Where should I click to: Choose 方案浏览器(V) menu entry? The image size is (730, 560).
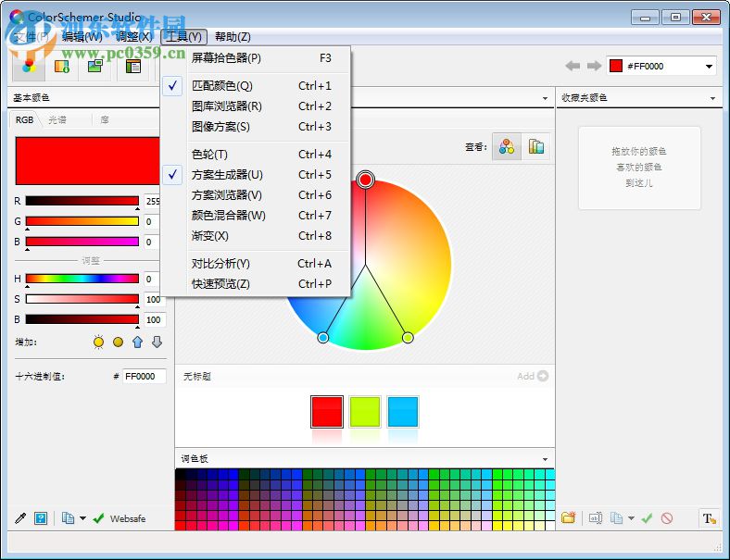pos(255,195)
